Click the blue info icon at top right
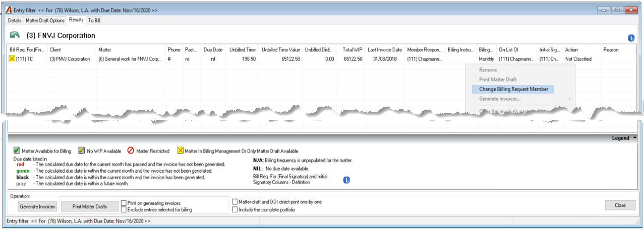The width and height of the screenshot is (644, 230). coord(631,38)
